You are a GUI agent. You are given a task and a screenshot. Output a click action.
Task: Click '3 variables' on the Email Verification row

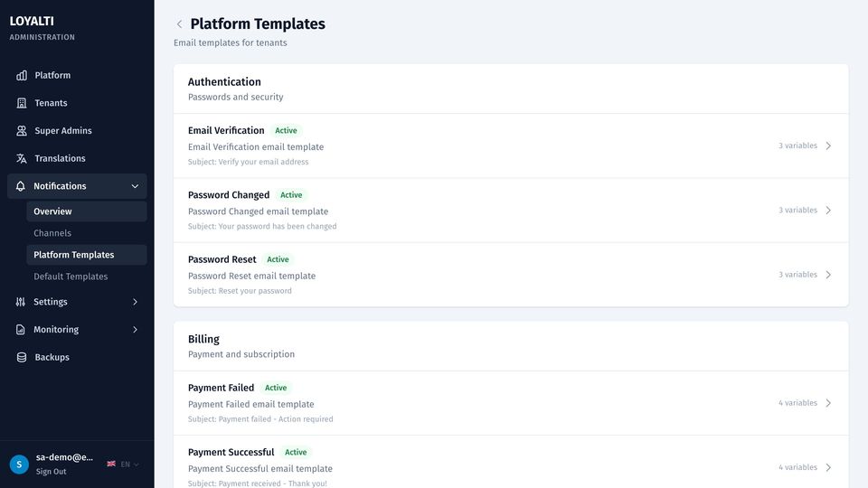click(x=797, y=145)
